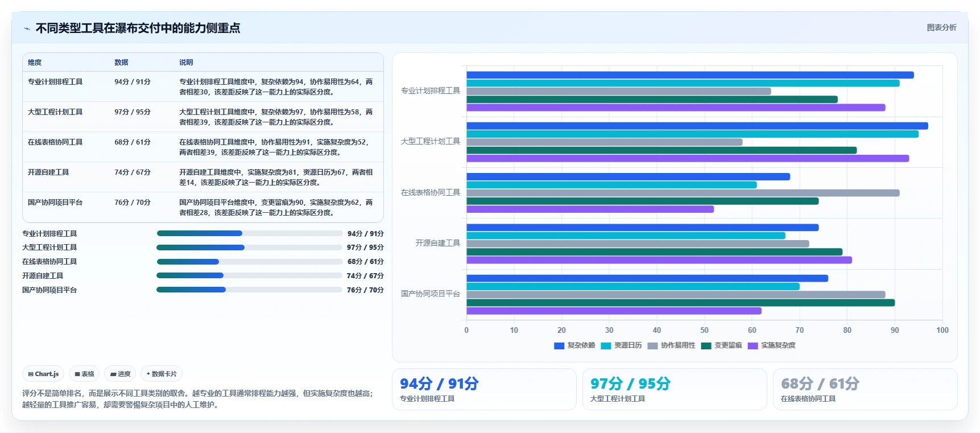This screenshot has height=433, width=980.
Task: Click the 复杂依赖 legend color swatch
Action: 559,345
